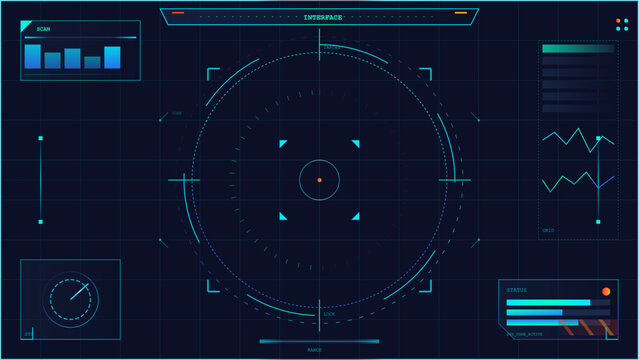Click the top handle of the right panel slider
This screenshot has height=360, width=639.
(598, 138)
